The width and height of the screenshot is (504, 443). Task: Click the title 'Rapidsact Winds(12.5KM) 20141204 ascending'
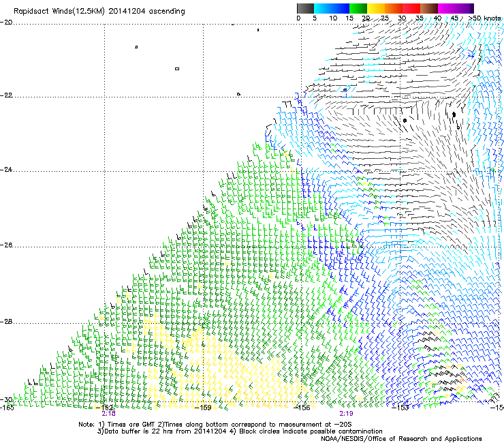point(99,12)
